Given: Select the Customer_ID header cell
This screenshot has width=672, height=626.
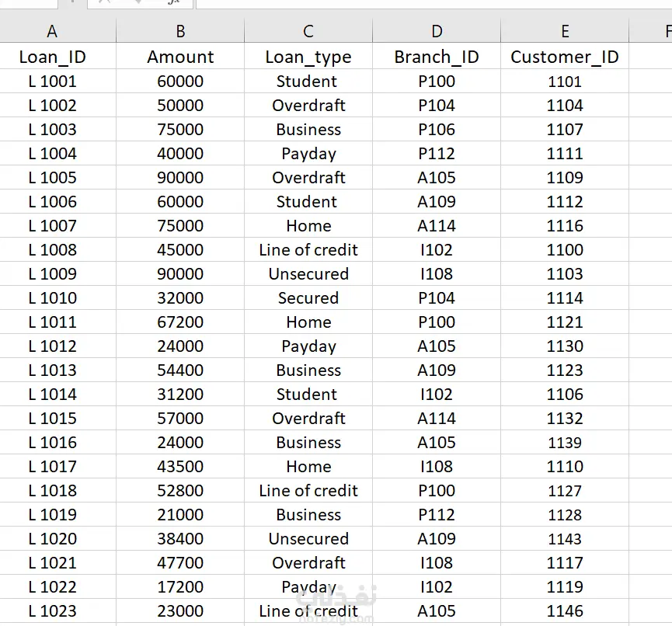Looking at the screenshot, I should tap(565, 57).
